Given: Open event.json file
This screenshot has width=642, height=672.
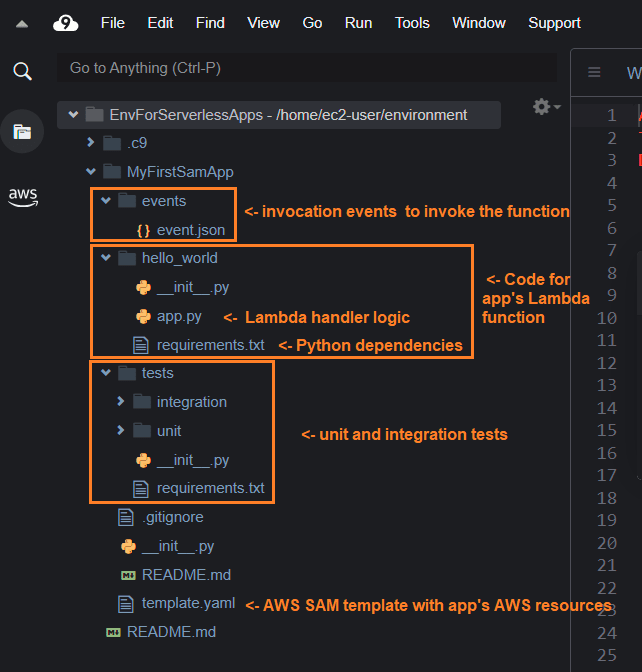Looking at the screenshot, I should pos(191,230).
